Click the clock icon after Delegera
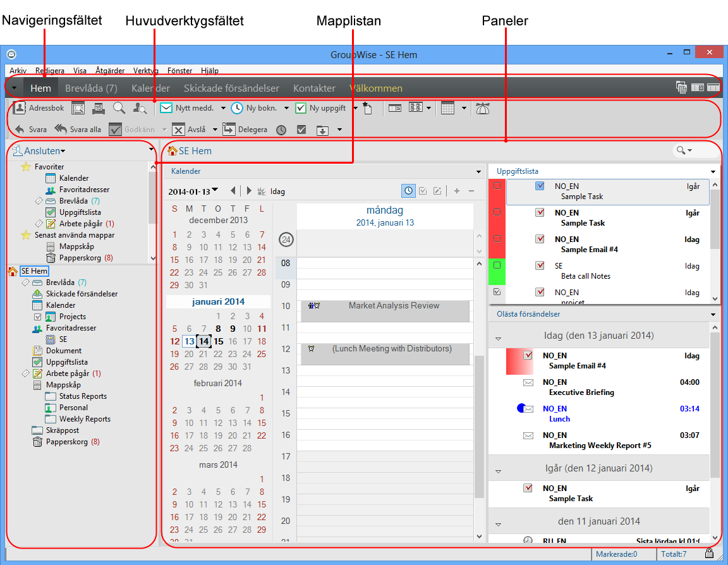This screenshot has width=728, height=565. tap(281, 130)
